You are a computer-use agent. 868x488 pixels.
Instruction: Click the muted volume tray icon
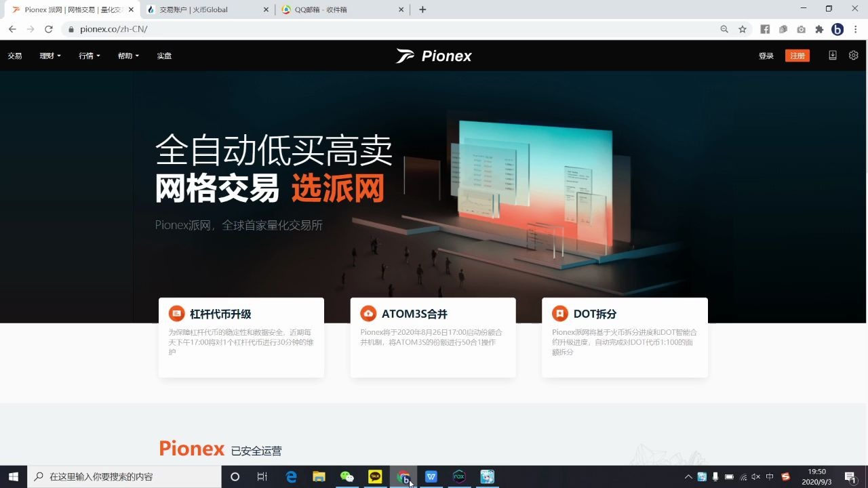[756, 476]
